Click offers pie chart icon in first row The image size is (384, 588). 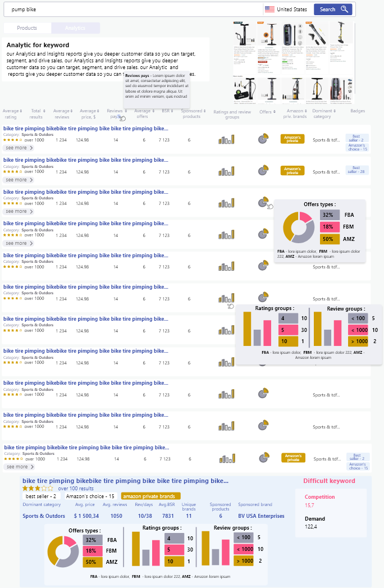point(263,139)
